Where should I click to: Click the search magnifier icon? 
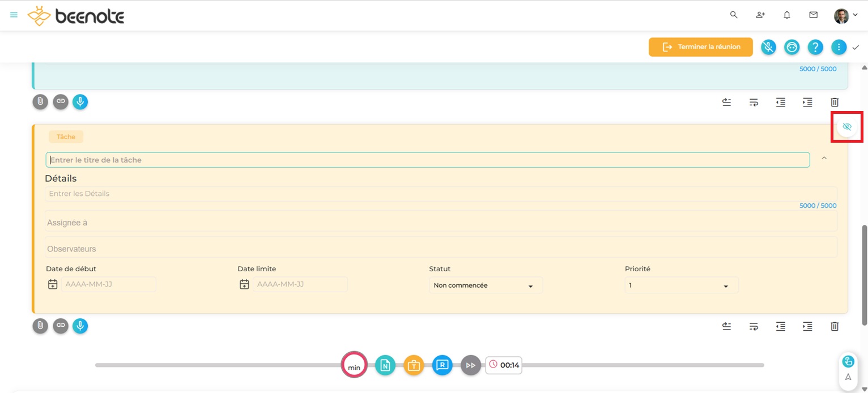pos(734,15)
